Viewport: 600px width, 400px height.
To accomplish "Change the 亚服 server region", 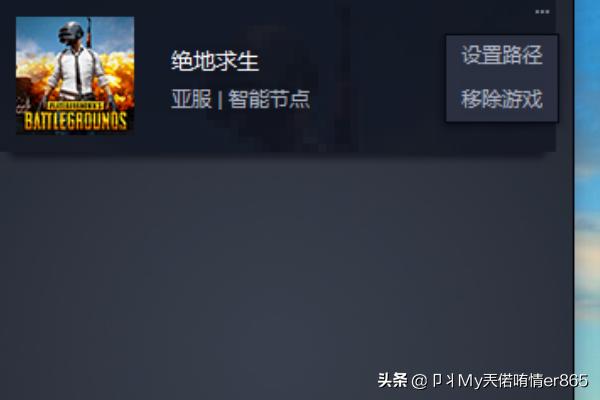I will pos(191,99).
